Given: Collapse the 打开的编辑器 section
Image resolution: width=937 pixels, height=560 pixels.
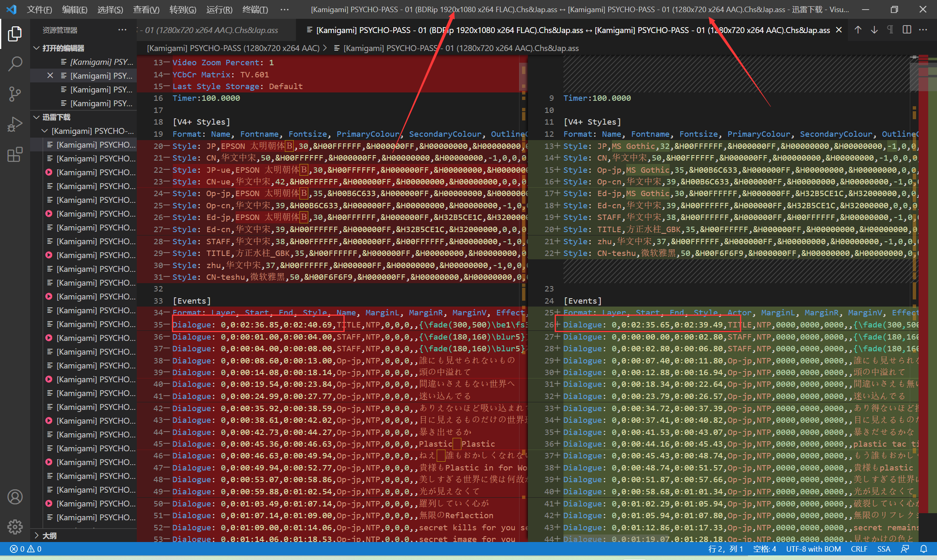Looking at the screenshot, I should 84,48.
